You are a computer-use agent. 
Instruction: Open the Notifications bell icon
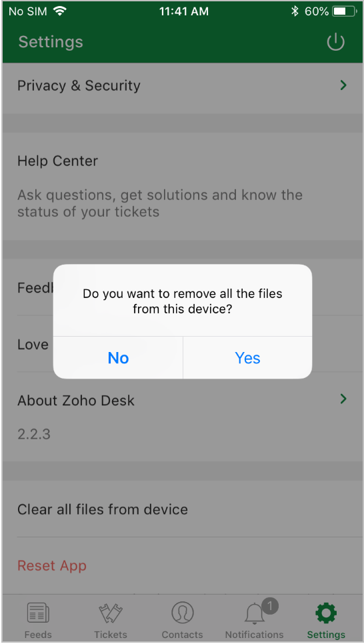(254, 613)
